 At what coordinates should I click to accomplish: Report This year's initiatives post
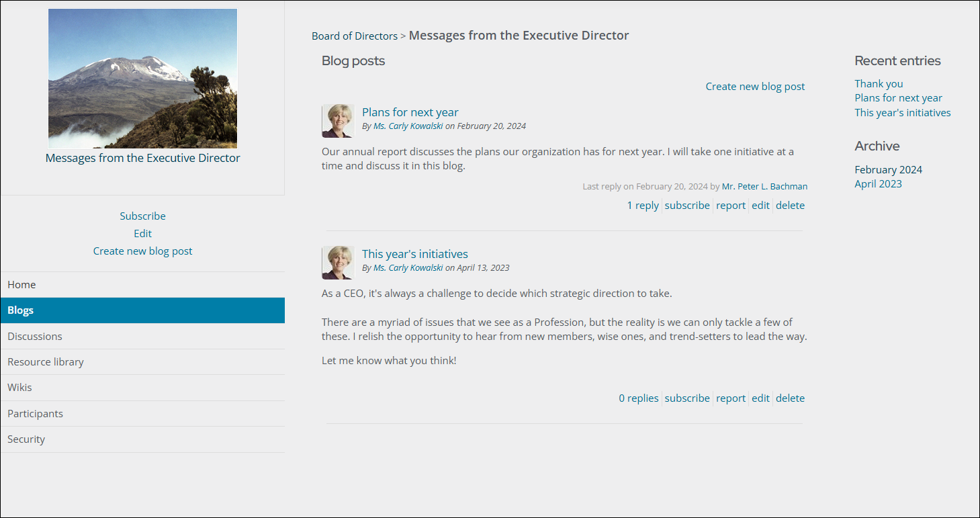coord(731,398)
